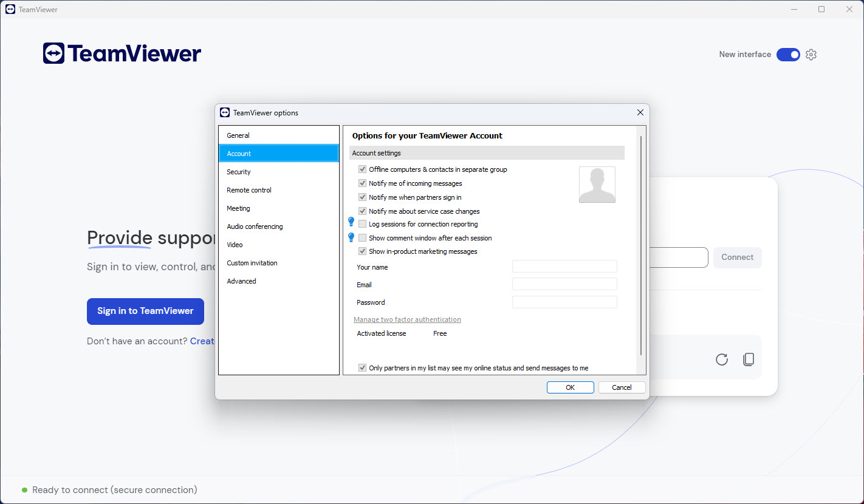Click the New interface label
The image size is (864, 504).
pos(745,55)
